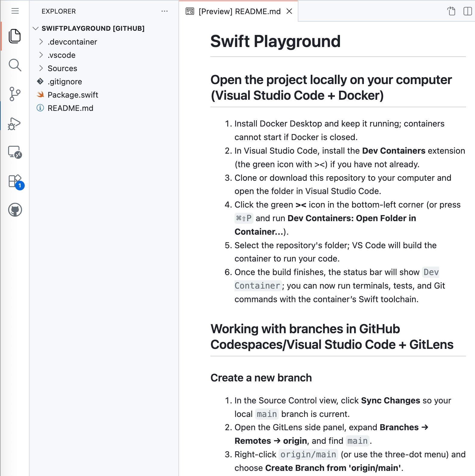Screen dimensions: 475x476
Task: Click the 'Open the project locally' heading
Action: coord(331,87)
